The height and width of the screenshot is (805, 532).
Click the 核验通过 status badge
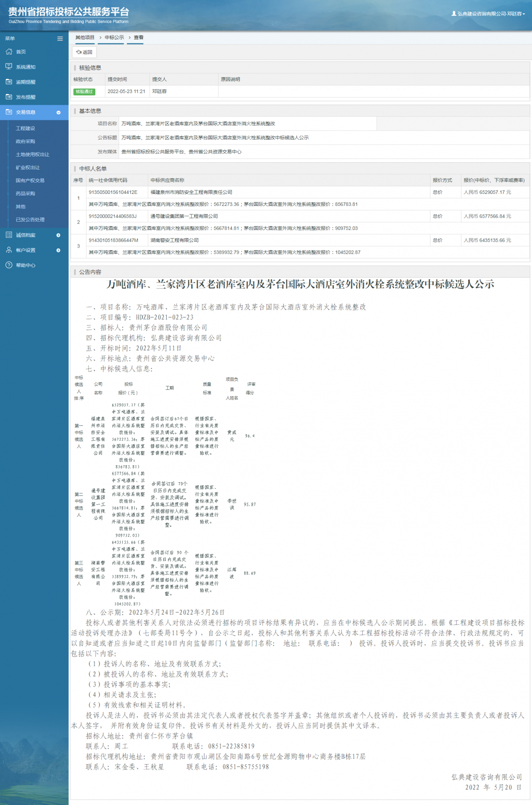84,91
